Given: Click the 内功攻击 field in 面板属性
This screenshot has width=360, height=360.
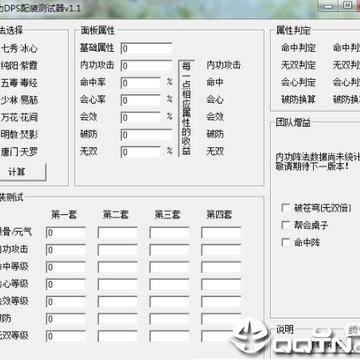Looking at the screenshot, I should click(146, 66).
